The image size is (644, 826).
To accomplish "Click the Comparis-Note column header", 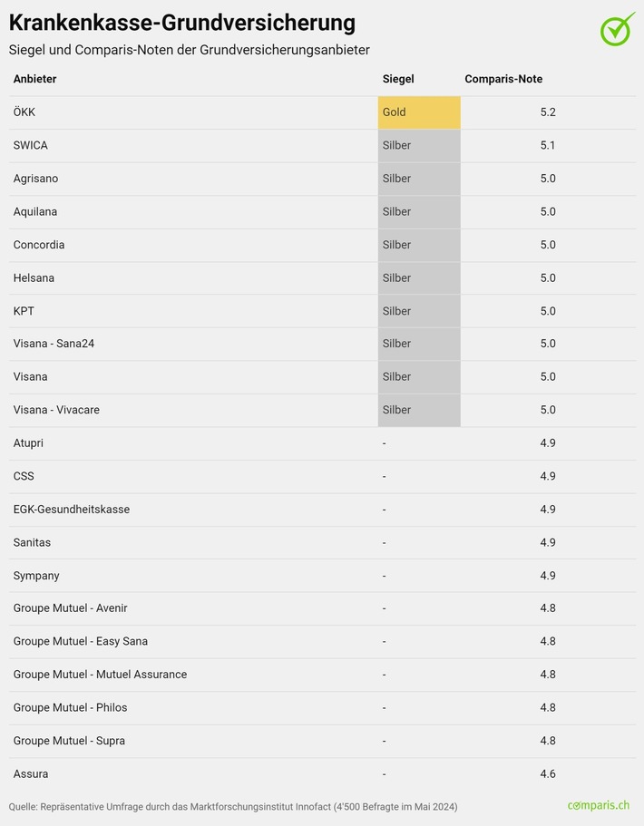I will 503,79.
